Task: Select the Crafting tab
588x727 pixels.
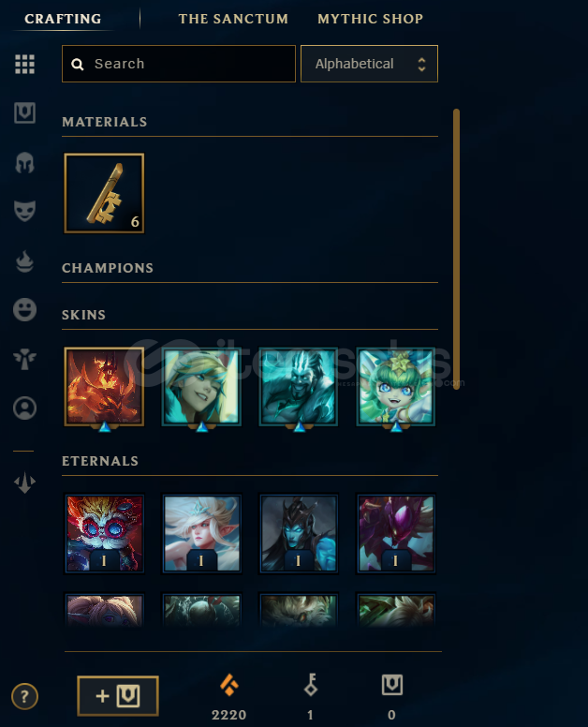Action: tap(63, 19)
